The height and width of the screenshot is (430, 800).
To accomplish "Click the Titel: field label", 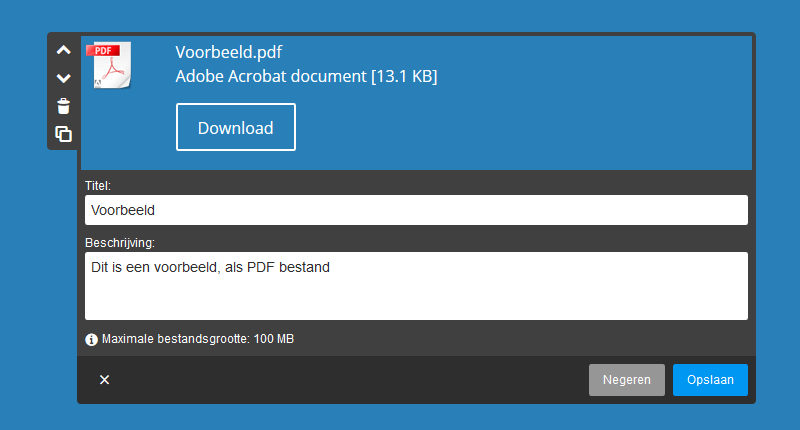I will [97, 186].
